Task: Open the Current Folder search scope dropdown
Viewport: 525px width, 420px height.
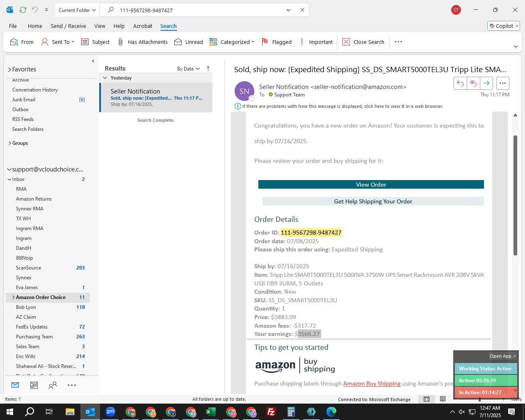Action: [x=77, y=10]
